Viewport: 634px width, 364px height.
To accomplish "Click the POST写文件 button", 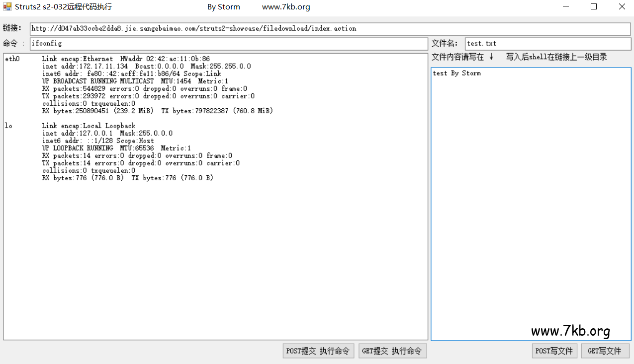I will [x=554, y=351].
